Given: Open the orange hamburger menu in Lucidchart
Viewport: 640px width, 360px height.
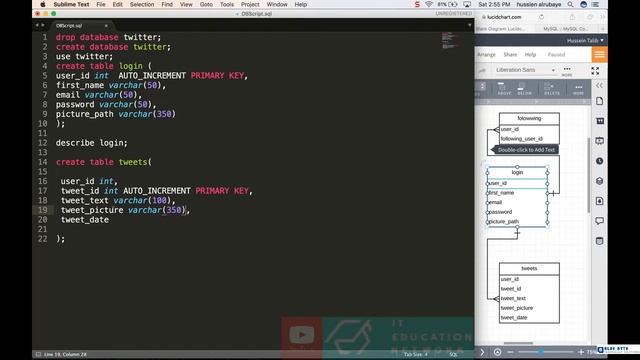Looking at the screenshot, I should pos(599,55).
